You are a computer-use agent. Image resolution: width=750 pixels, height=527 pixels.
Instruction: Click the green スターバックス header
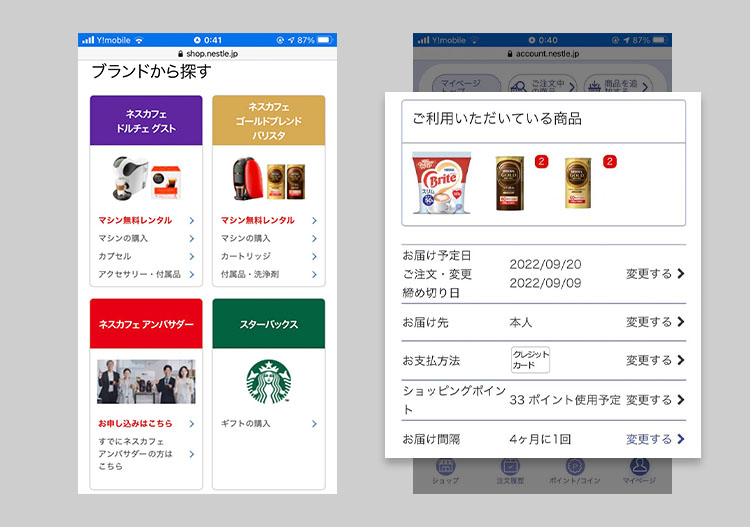coord(268,324)
